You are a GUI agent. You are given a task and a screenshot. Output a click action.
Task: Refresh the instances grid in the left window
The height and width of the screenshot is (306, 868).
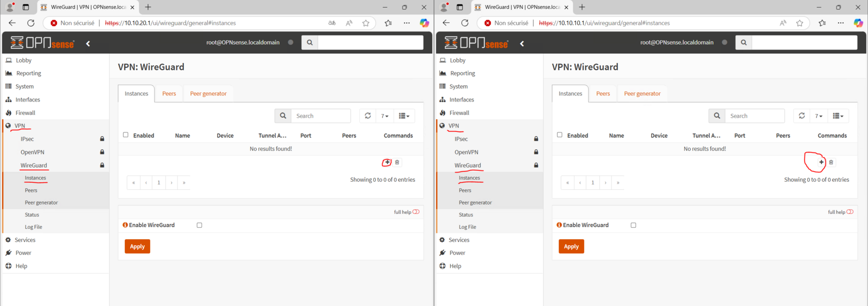tap(368, 116)
